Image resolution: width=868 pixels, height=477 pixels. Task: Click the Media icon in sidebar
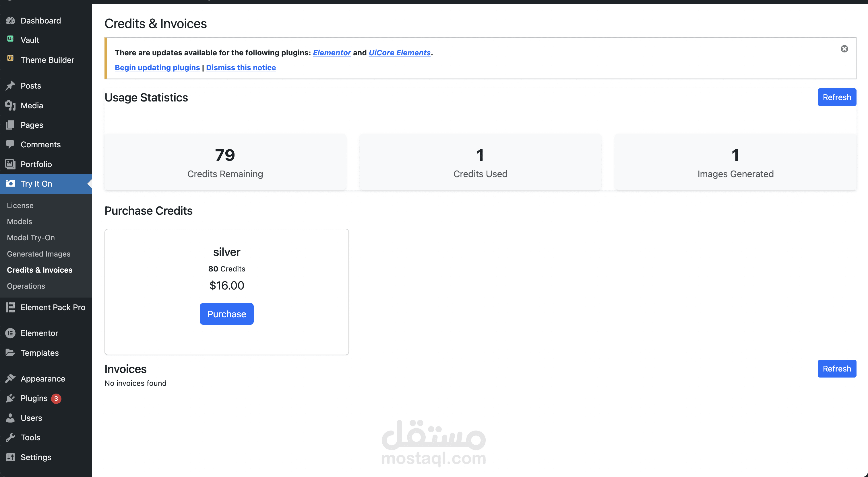coord(10,105)
